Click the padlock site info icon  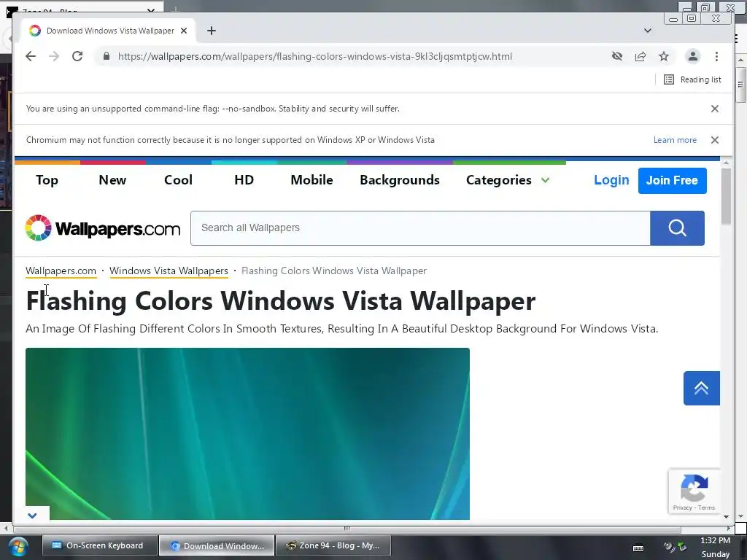[x=107, y=56]
